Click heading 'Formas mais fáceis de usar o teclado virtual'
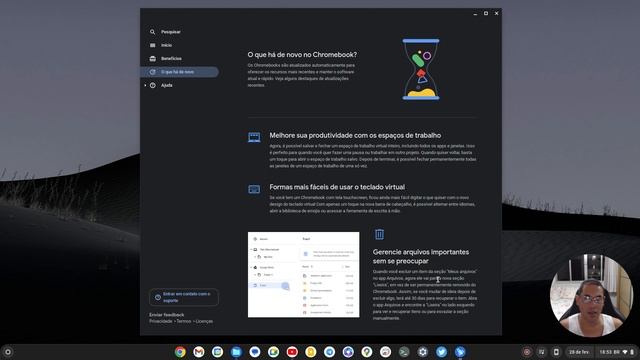The image size is (640, 360). coord(337,187)
